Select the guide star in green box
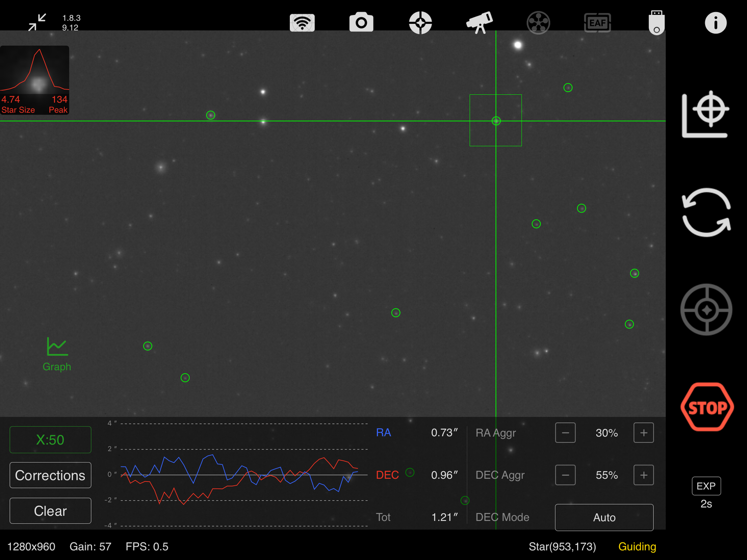747x560 pixels. point(496,120)
